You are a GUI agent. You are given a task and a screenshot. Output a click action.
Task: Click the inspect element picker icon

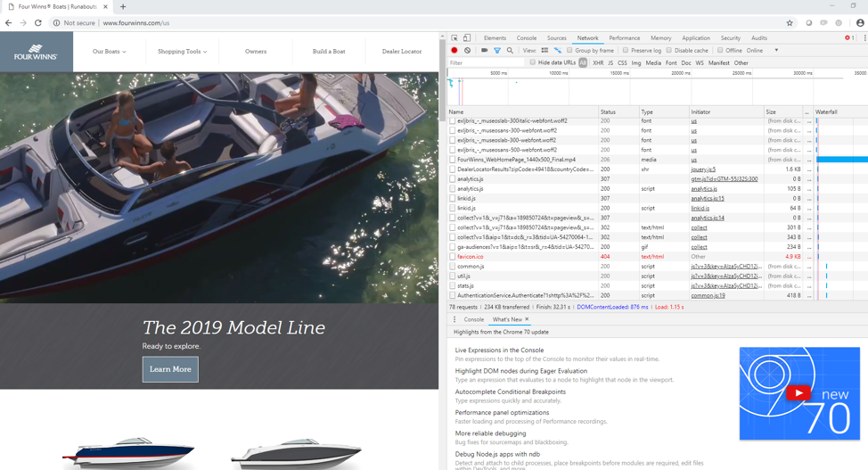454,38
